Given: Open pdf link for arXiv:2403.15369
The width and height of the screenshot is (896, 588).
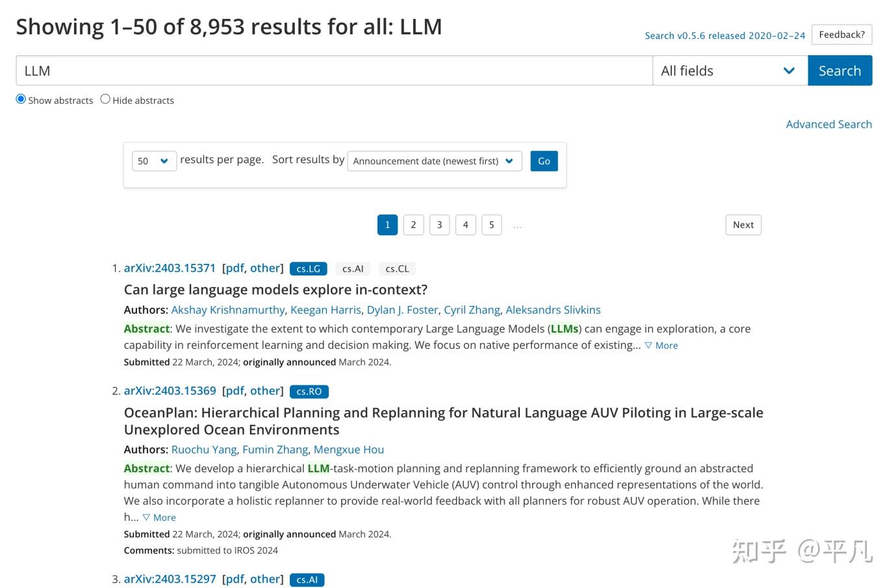Looking at the screenshot, I should (x=234, y=390).
